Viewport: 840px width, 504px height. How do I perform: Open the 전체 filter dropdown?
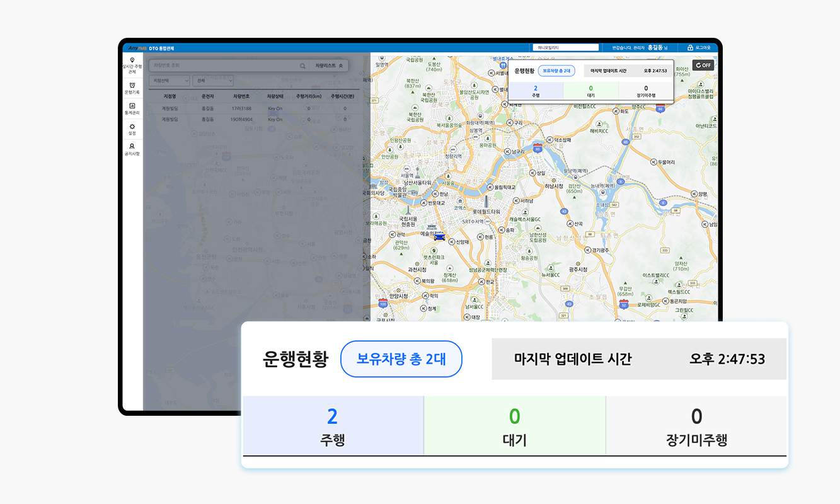point(214,81)
